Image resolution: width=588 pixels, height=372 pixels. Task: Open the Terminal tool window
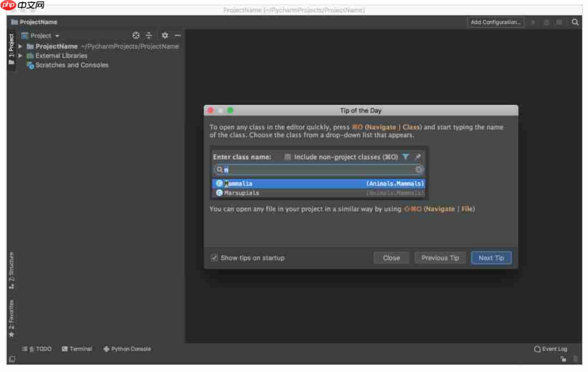pos(77,349)
